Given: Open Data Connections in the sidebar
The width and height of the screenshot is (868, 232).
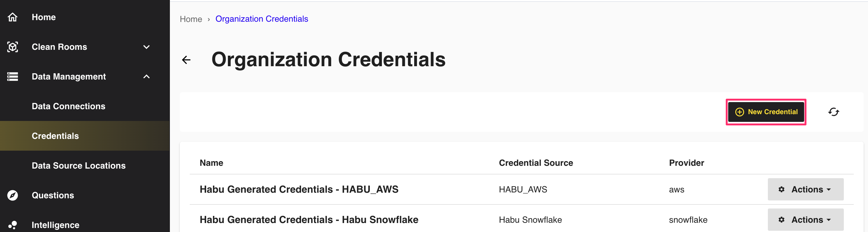Looking at the screenshot, I should click(69, 106).
